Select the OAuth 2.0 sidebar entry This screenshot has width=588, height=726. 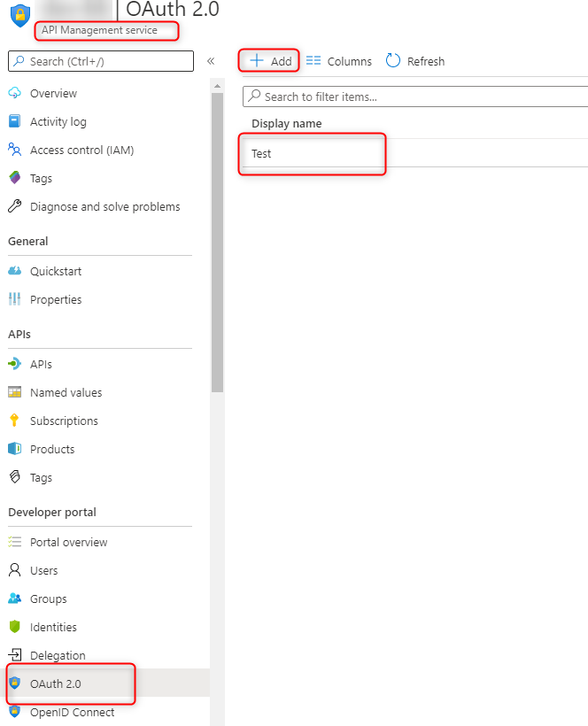[x=55, y=684]
